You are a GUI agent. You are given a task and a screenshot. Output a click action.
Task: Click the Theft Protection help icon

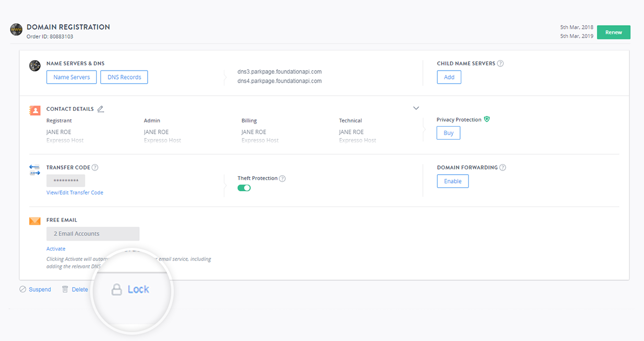282,179
